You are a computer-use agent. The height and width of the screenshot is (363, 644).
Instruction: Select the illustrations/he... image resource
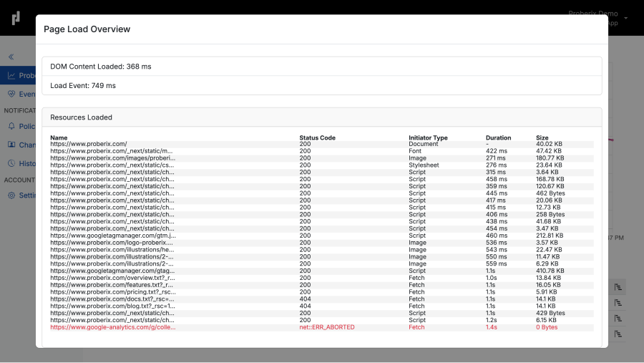112,250
